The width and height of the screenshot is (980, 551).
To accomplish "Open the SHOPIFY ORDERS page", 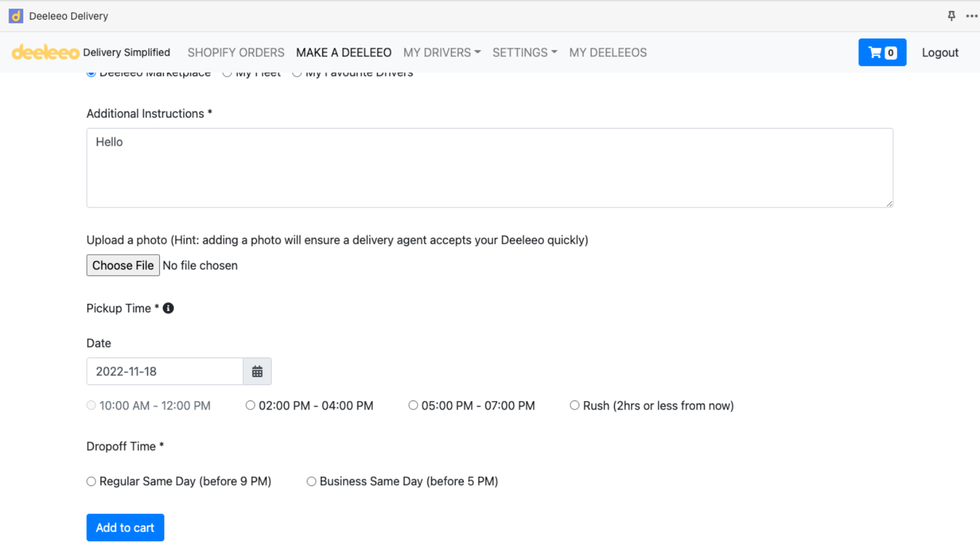I will click(236, 53).
